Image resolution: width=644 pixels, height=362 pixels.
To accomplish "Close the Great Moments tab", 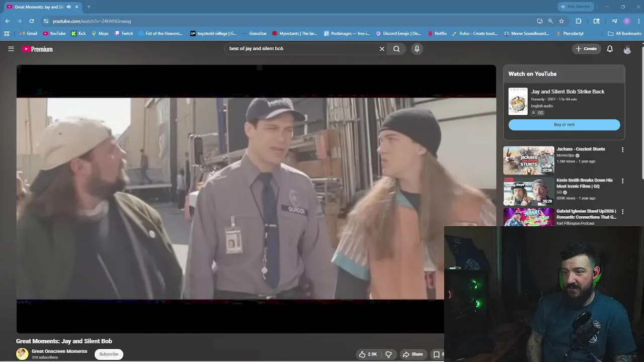I will 76,7.
